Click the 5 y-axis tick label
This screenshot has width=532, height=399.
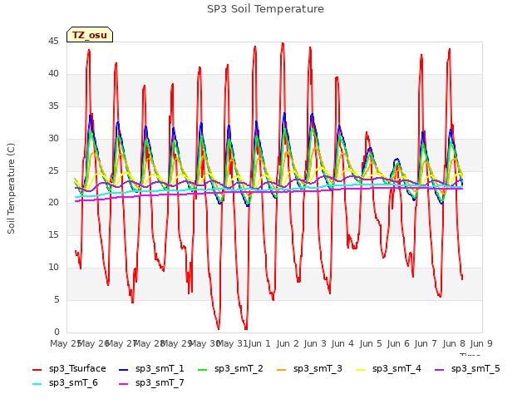point(57,299)
